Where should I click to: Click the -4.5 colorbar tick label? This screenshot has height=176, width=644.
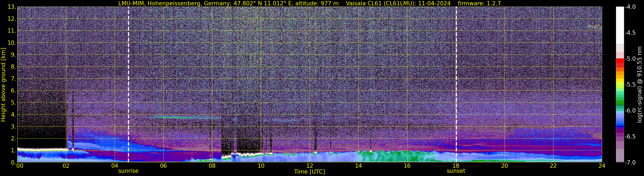tap(630, 33)
